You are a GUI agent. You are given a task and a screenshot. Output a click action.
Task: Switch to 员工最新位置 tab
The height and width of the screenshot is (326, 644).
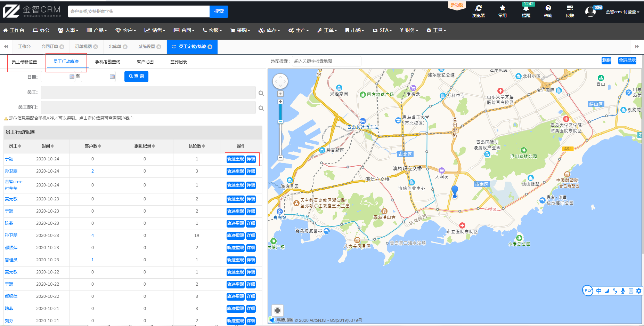(24, 62)
